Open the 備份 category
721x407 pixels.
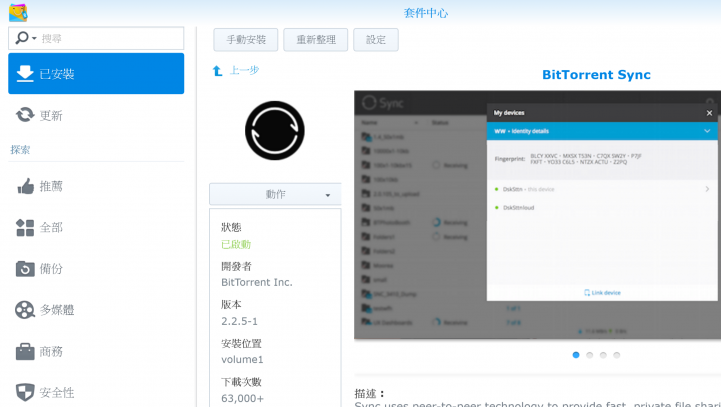(x=96, y=269)
